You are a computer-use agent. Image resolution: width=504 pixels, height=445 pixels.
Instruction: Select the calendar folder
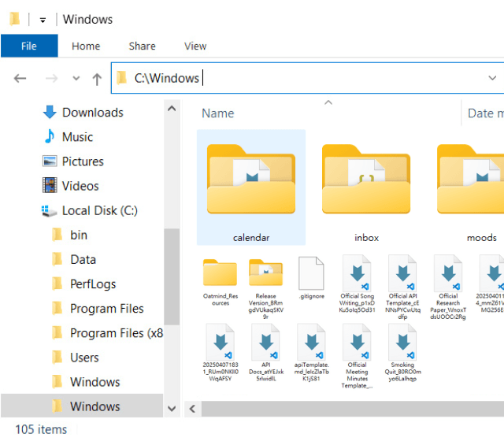pyautogui.click(x=251, y=187)
